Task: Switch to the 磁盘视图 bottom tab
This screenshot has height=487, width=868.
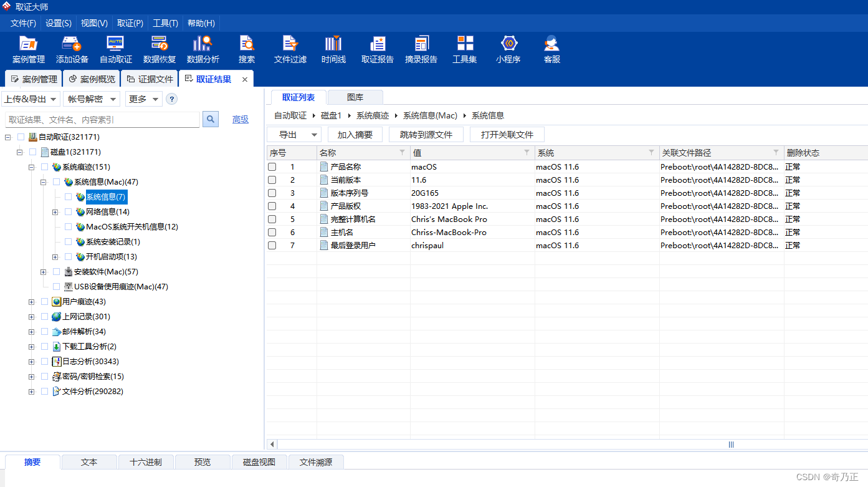Action: point(260,462)
